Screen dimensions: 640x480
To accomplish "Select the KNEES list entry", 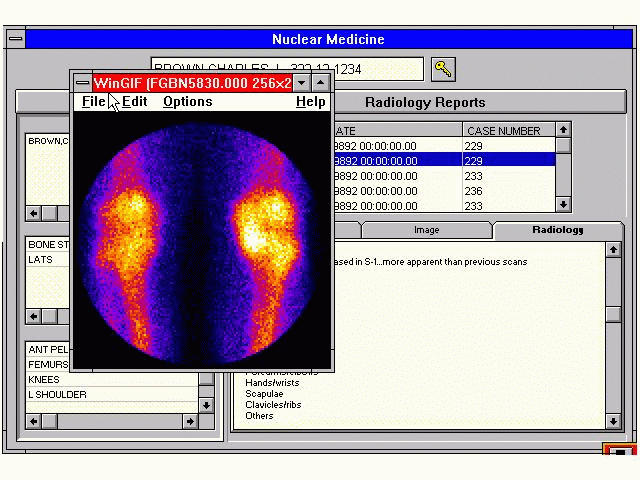I will point(112,380).
